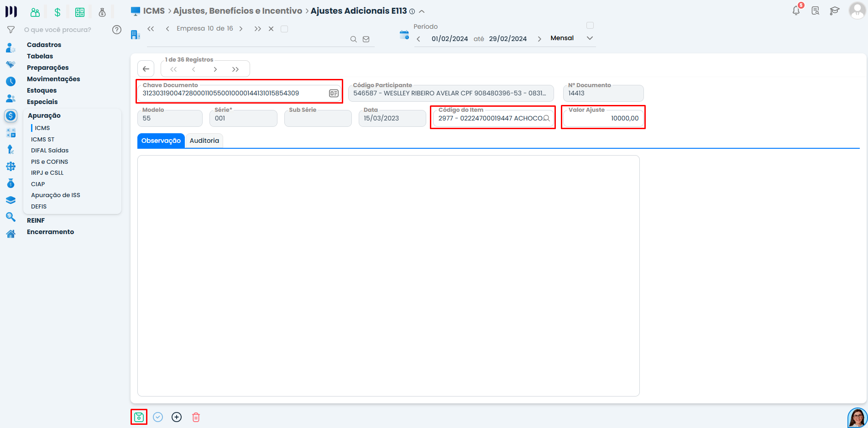Open the help question mark icon
This screenshot has width=868, height=428.
[x=117, y=30]
